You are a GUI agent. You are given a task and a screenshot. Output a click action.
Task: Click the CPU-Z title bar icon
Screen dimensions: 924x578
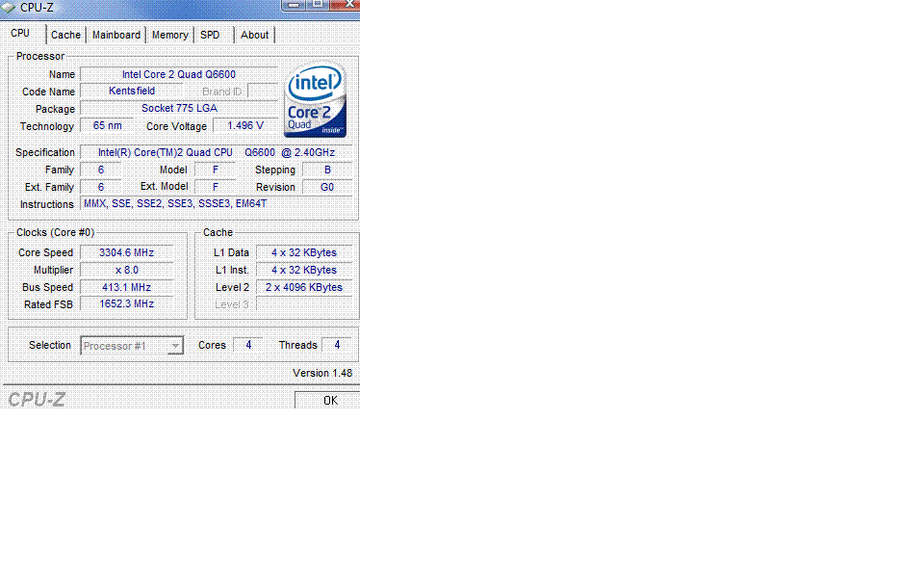[x=9, y=8]
